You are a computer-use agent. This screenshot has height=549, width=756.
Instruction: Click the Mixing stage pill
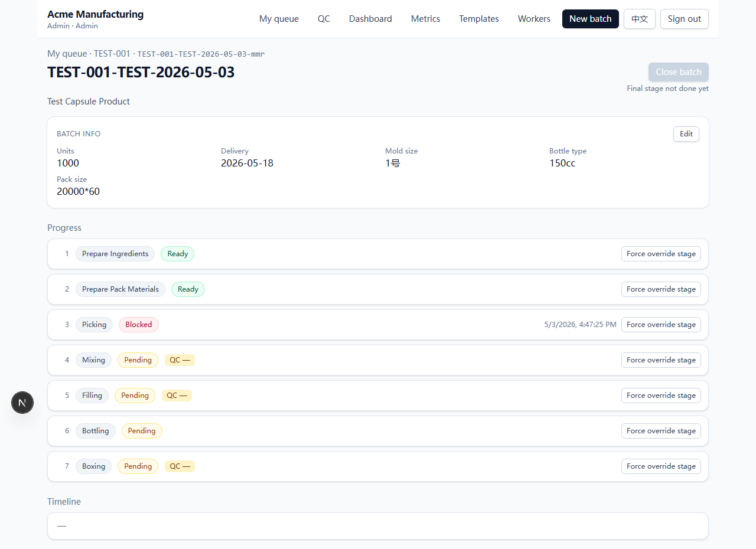[93, 360]
